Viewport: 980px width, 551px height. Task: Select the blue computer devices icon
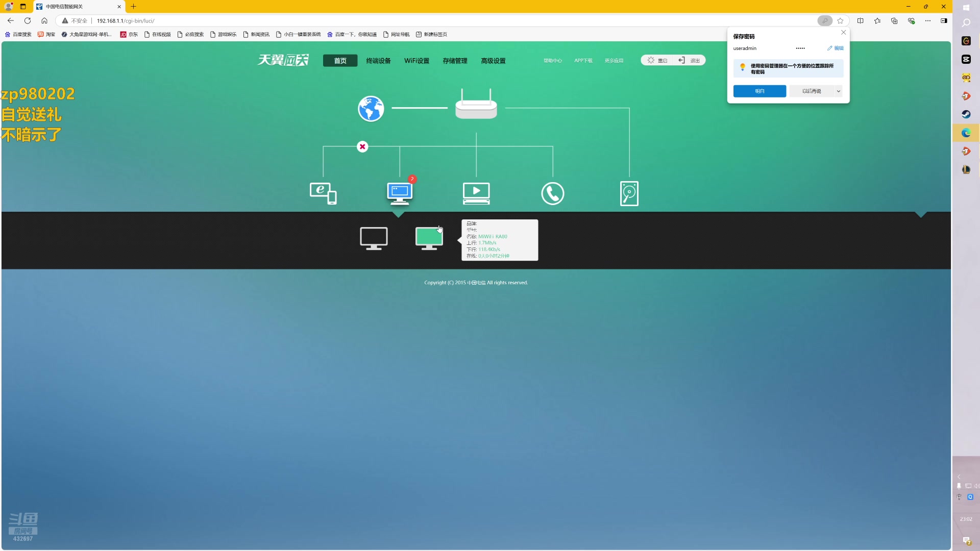[x=400, y=193]
